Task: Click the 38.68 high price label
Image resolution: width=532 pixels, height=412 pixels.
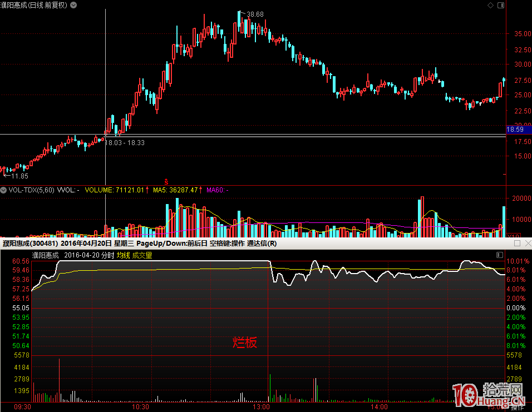Action: click(x=255, y=14)
